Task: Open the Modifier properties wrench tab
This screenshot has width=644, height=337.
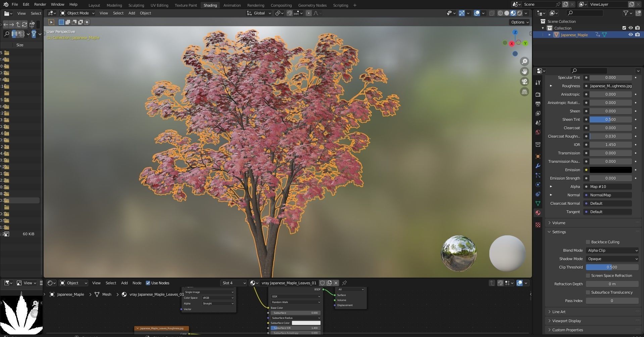Action: tap(538, 166)
